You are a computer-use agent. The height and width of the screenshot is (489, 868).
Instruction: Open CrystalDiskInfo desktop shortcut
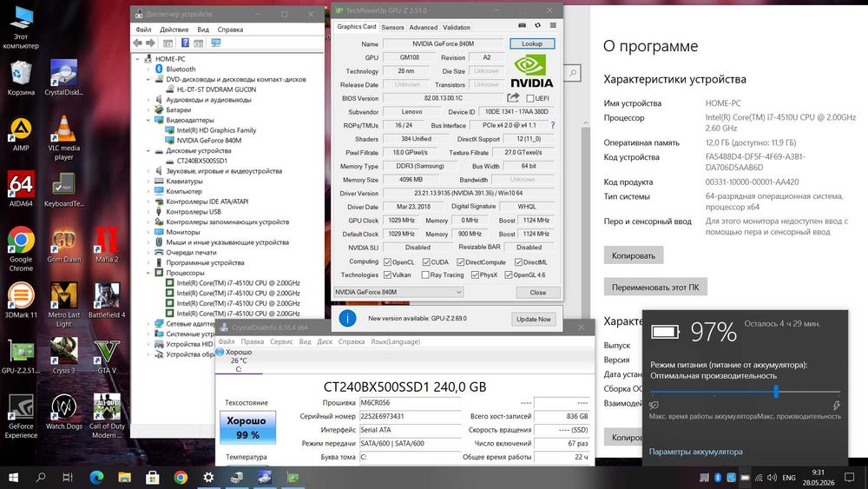click(x=63, y=77)
